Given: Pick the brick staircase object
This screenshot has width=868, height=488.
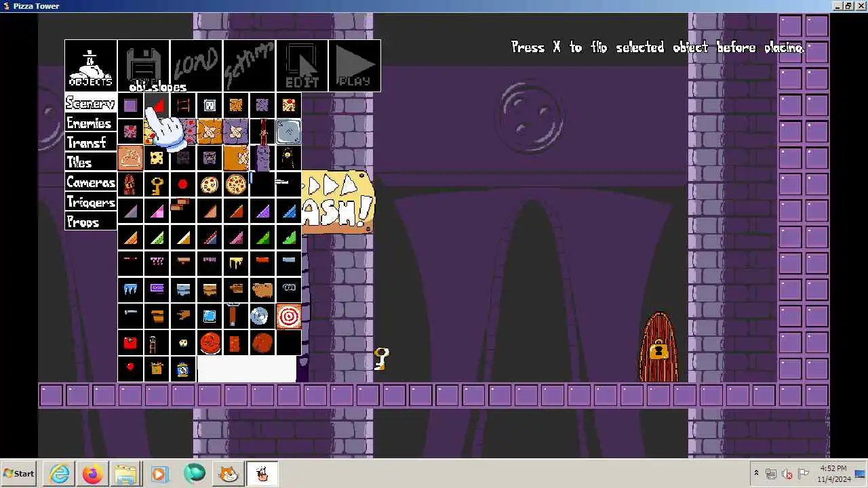Looking at the screenshot, I should pos(183,211).
